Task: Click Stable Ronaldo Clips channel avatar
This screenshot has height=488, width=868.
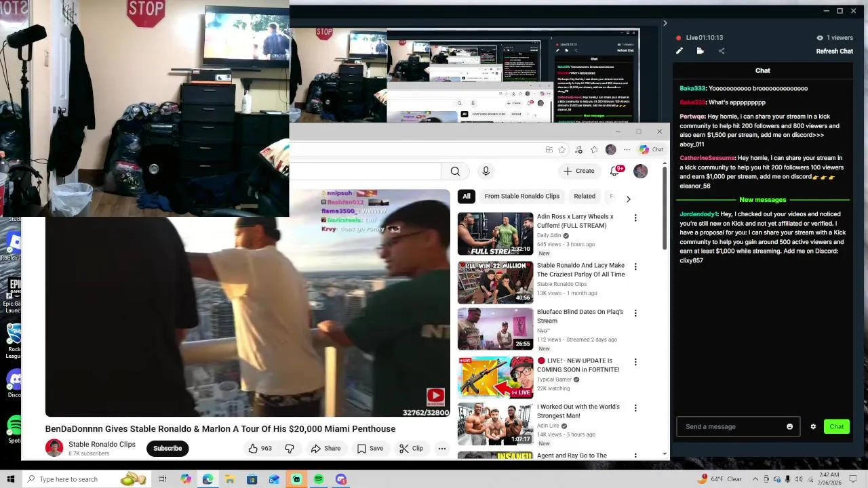Action: coord(54,448)
